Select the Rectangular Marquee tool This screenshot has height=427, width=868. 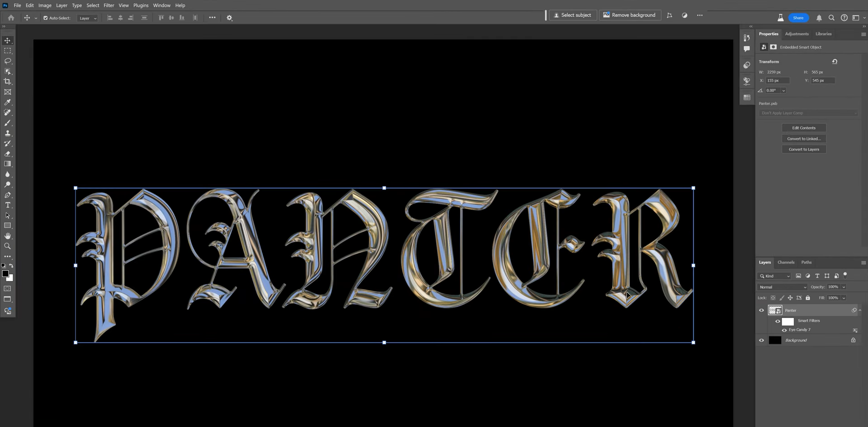(8, 51)
